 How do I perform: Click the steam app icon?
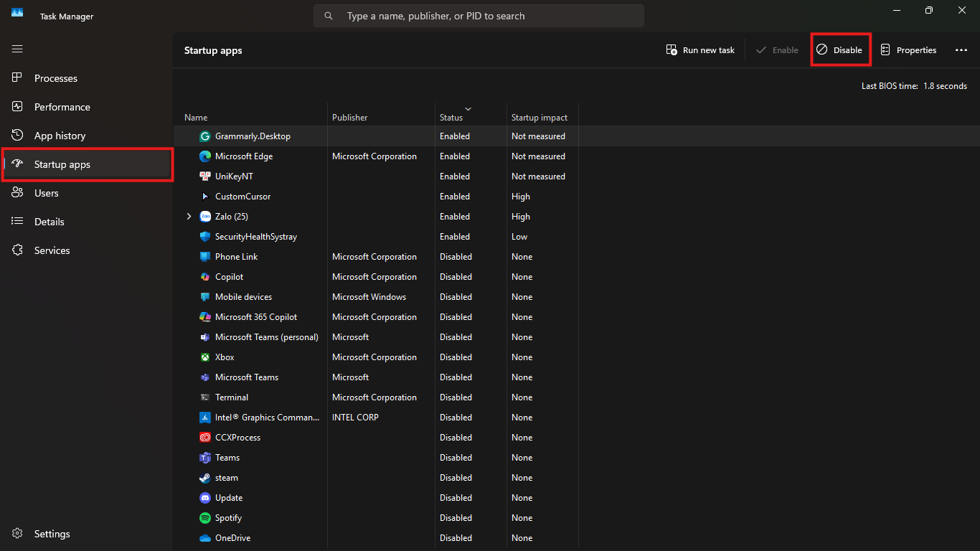tap(204, 478)
